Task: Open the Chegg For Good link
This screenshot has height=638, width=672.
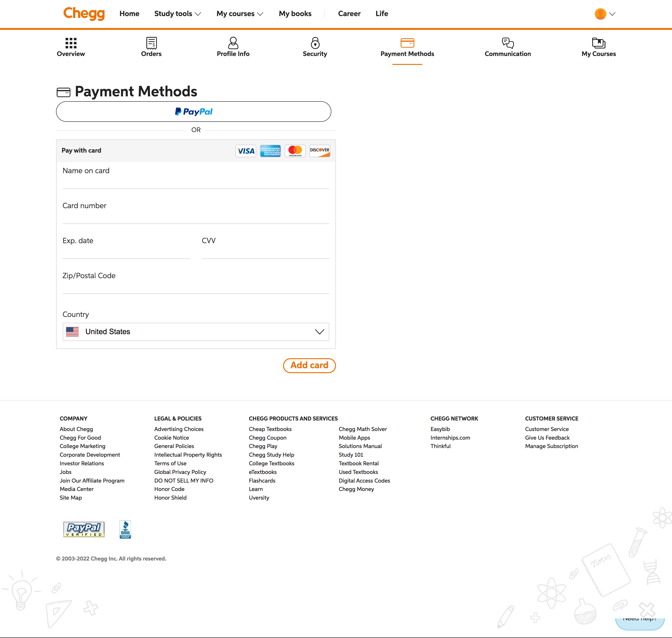Action: tap(80, 438)
